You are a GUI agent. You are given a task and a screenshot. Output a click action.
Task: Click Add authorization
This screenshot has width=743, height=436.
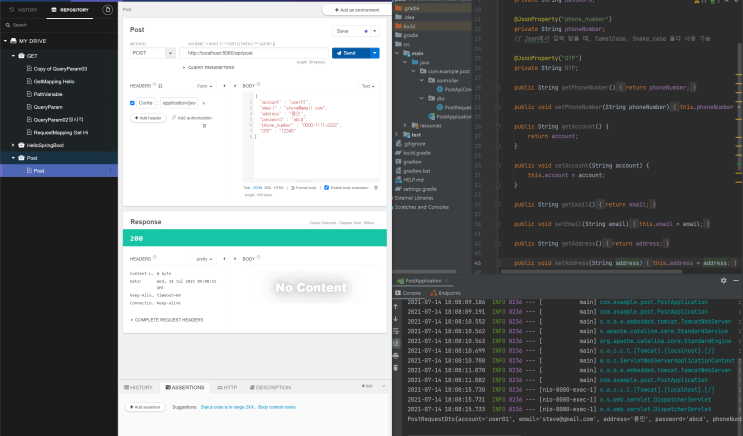(x=192, y=118)
